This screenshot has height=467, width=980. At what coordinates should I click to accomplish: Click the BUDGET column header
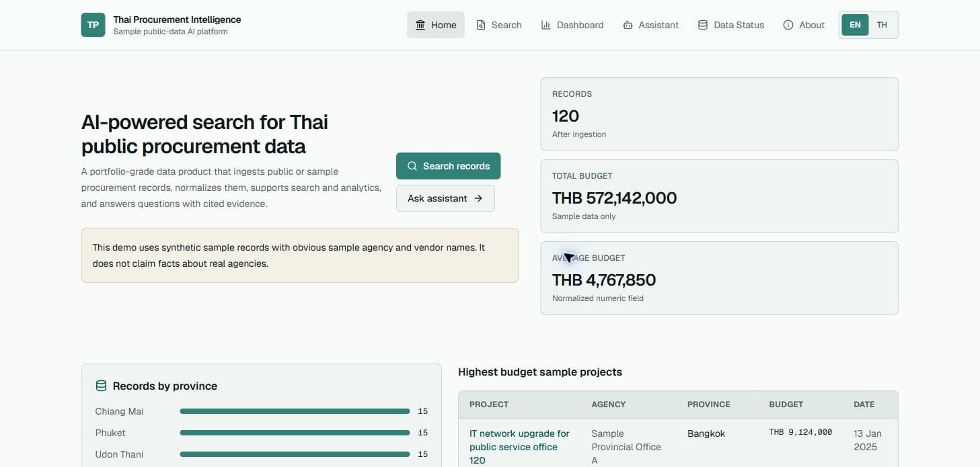point(786,405)
